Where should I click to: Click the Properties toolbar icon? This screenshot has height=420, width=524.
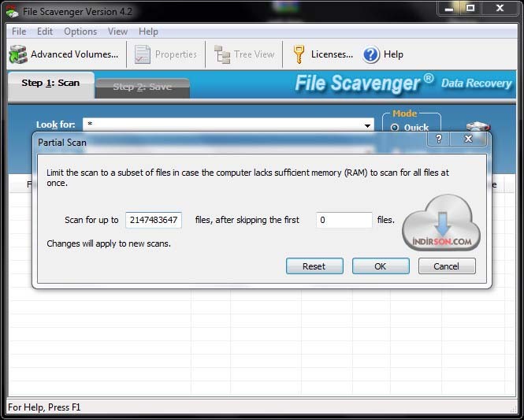pyautogui.click(x=143, y=54)
